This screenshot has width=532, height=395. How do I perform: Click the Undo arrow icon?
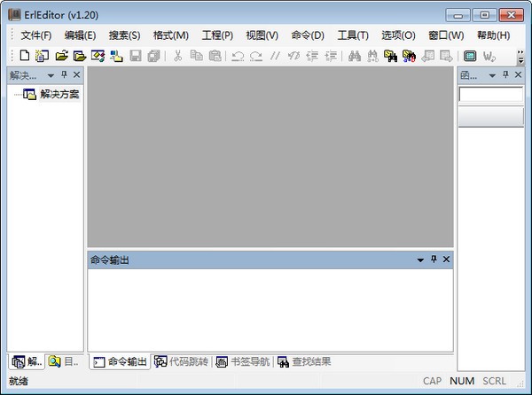pos(237,56)
